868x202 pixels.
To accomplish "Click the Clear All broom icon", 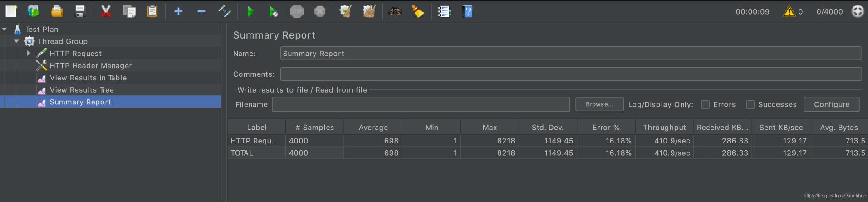I will coord(417,11).
